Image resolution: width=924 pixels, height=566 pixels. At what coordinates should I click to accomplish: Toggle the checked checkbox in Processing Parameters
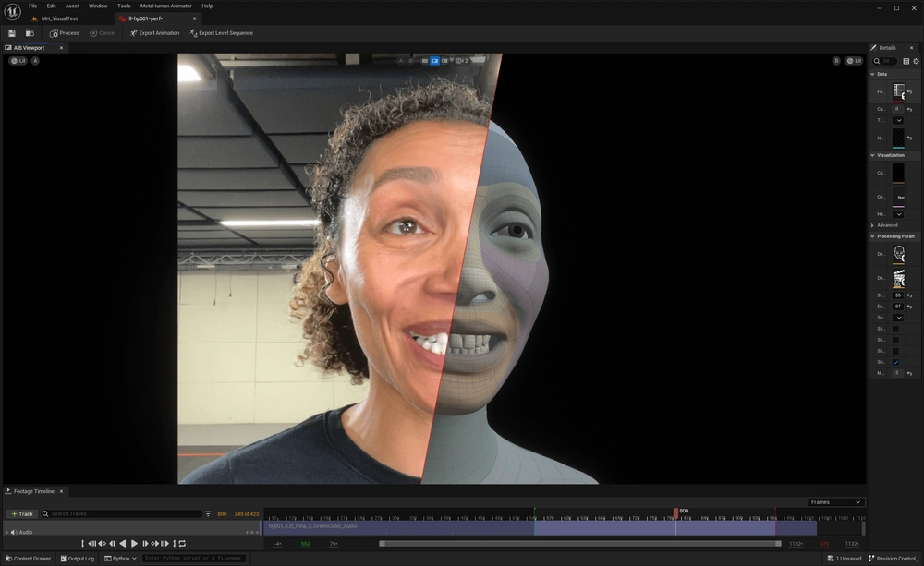point(895,362)
